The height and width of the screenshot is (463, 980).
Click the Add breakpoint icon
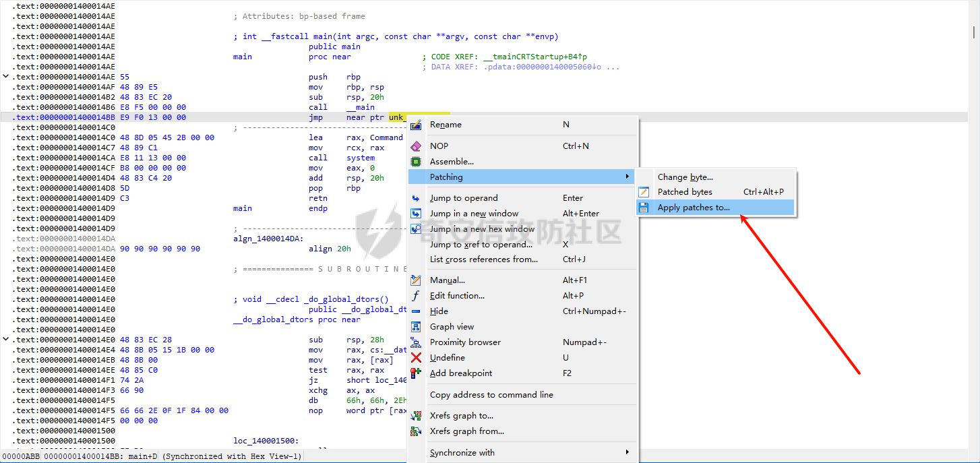(x=416, y=373)
